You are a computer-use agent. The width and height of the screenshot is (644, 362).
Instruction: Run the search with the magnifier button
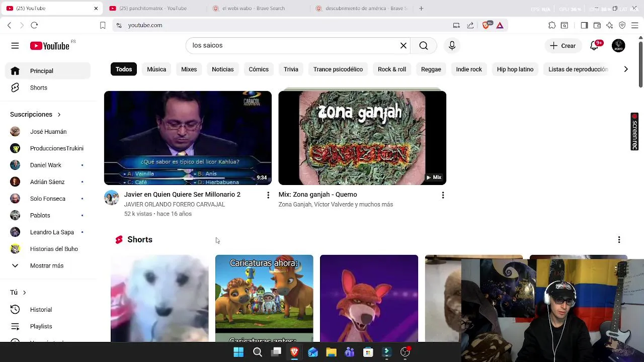pyautogui.click(x=424, y=46)
